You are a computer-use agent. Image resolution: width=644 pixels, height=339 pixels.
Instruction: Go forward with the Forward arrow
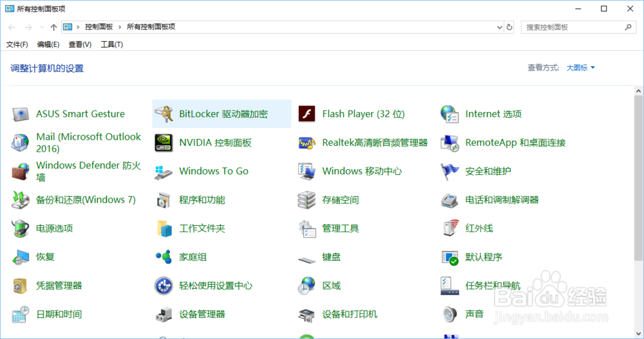(x=28, y=27)
